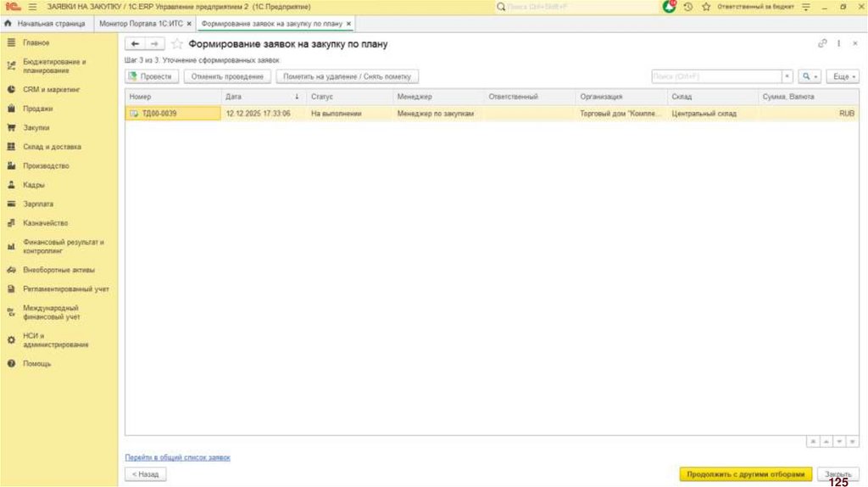868x487 pixels.
Task: Jump to the last list row arrow
Action: pos(853,441)
